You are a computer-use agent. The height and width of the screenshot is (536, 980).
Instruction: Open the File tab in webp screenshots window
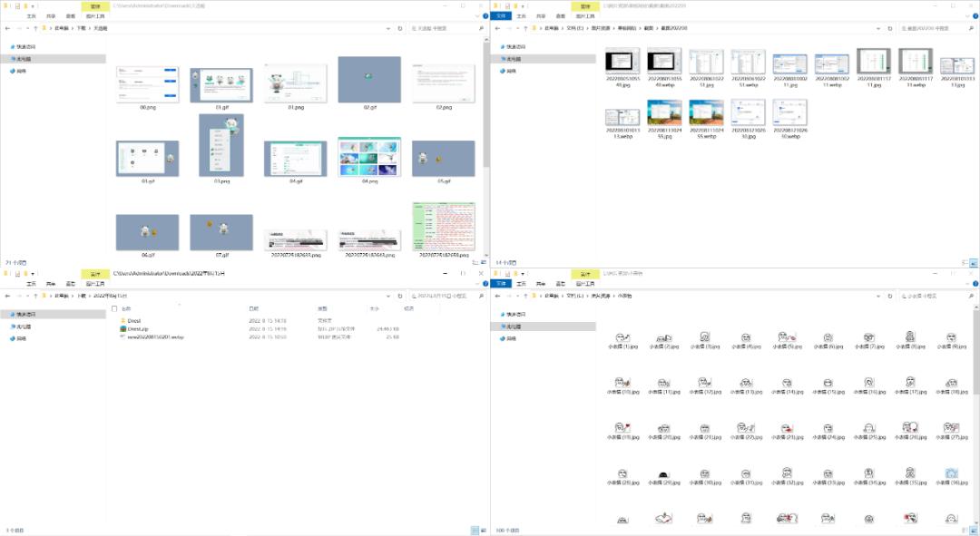pyautogui.click(x=501, y=15)
